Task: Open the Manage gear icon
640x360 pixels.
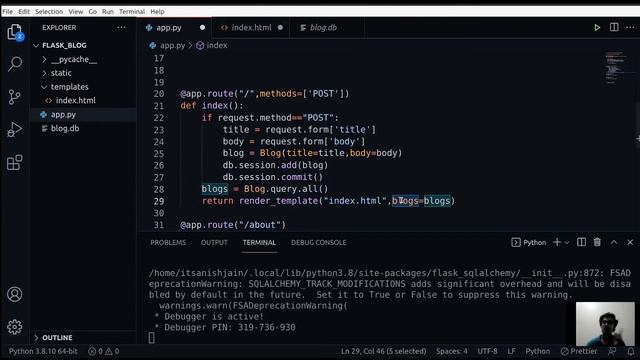Action: 15,327
